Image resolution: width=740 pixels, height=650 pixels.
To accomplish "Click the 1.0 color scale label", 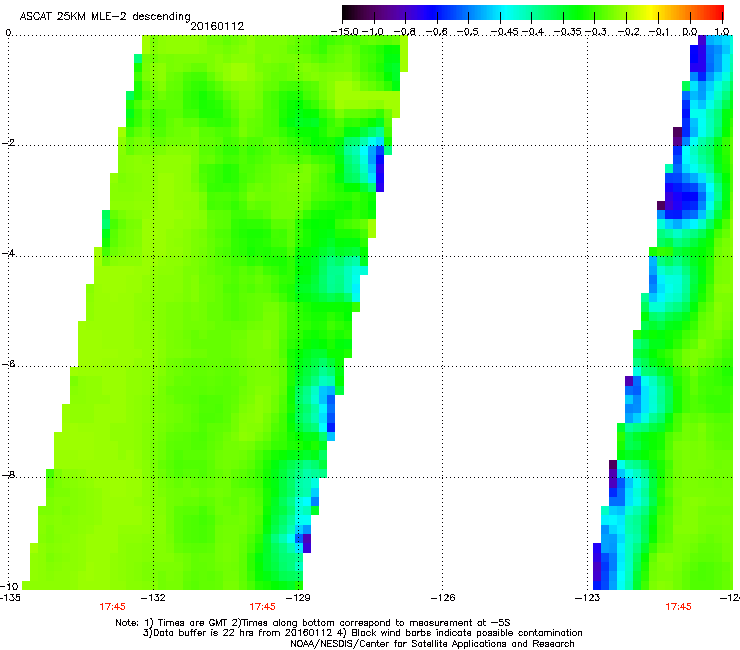I will point(722,32).
